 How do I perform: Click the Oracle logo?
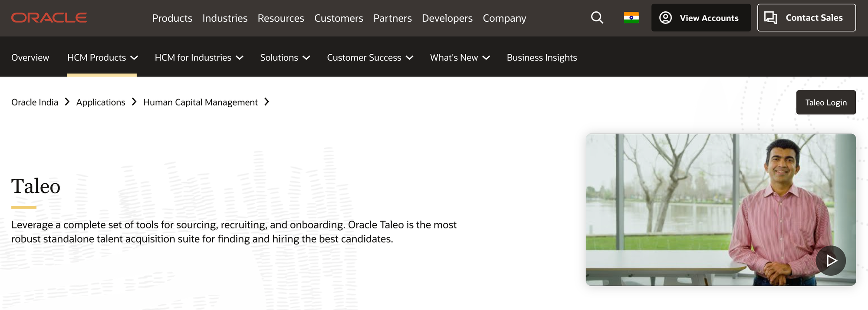(49, 18)
